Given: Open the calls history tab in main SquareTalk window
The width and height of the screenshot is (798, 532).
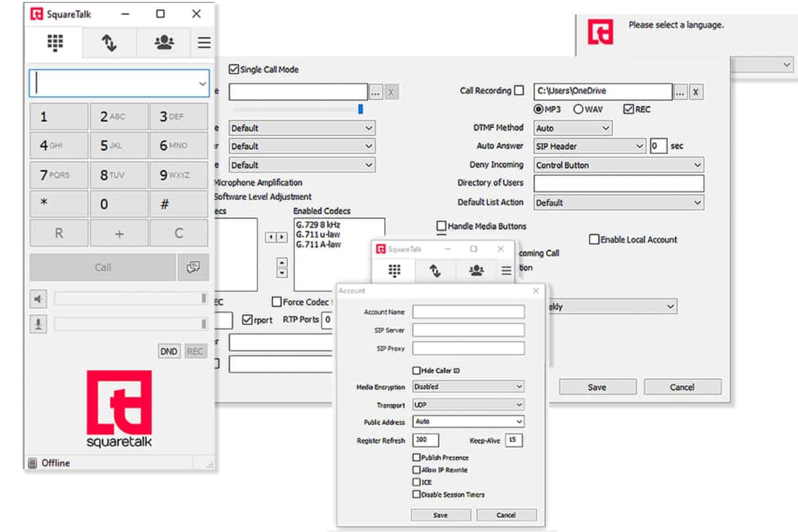Looking at the screenshot, I should click(109, 43).
